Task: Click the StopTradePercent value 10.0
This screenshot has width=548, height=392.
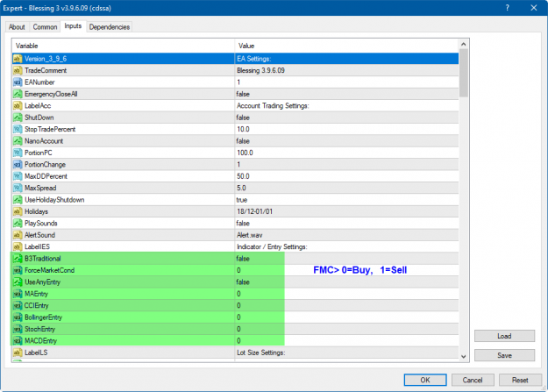Action: point(243,129)
